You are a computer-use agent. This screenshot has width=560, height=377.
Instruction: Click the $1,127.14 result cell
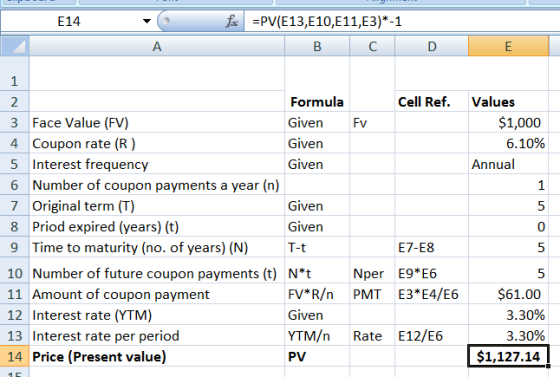point(508,356)
